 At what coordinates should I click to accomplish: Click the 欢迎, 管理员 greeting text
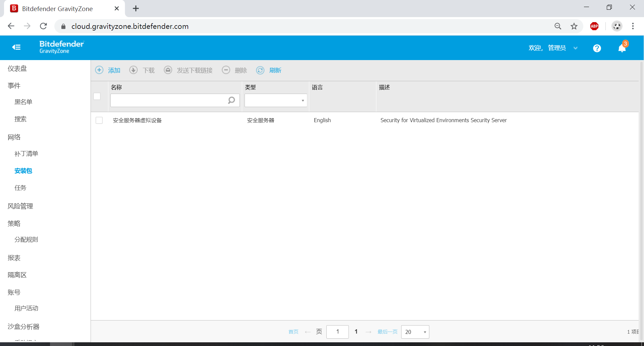[x=547, y=48]
